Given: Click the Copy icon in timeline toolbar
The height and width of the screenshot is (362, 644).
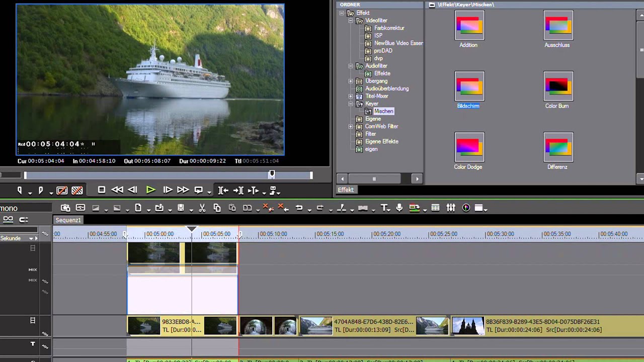Looking at the screenshot, I should point(217,208).
